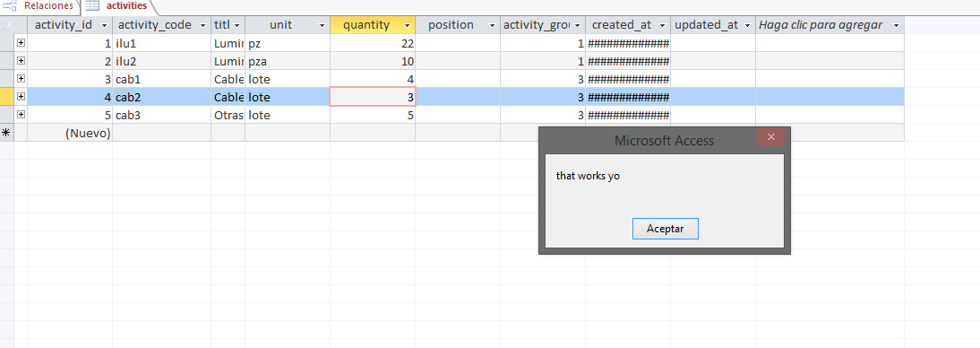Image resolution: width=980 pixels, height=348 pixels.
Task: Expand the subdatasheet for row cab2
Action: coord(21,96)
